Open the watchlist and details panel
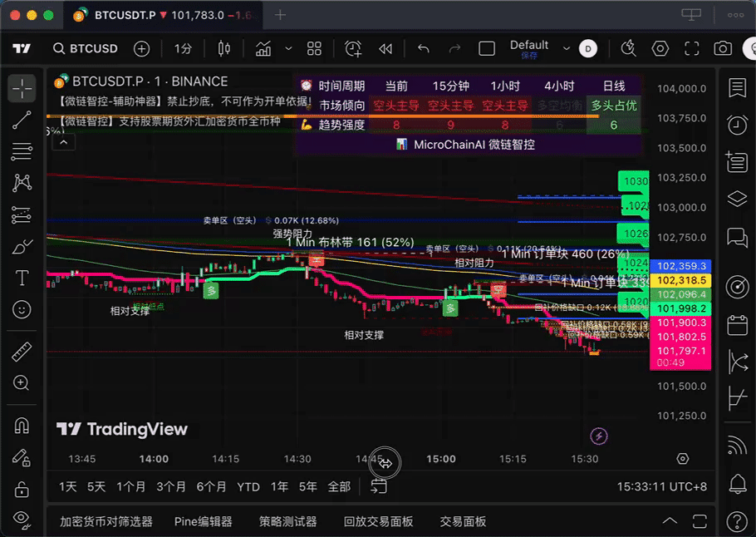This screenshot has width=756, height=537. pyautogui.click(x=737, y=88)
